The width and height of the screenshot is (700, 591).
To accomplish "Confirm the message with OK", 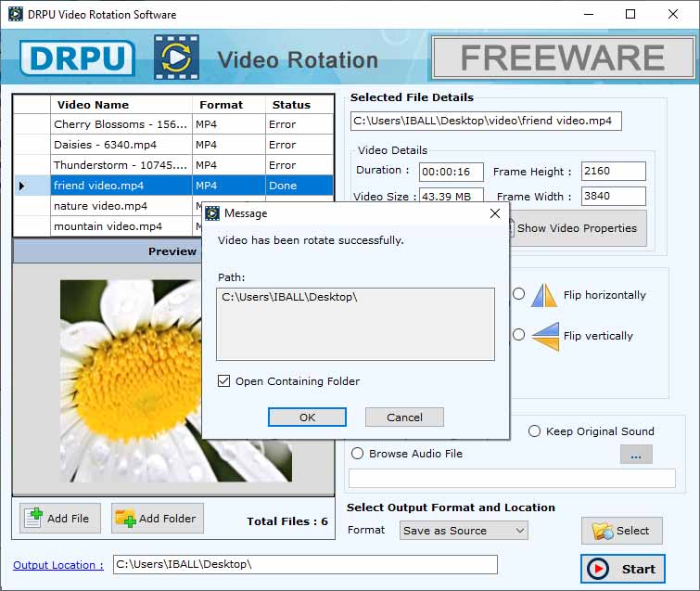I will [307, 418].
